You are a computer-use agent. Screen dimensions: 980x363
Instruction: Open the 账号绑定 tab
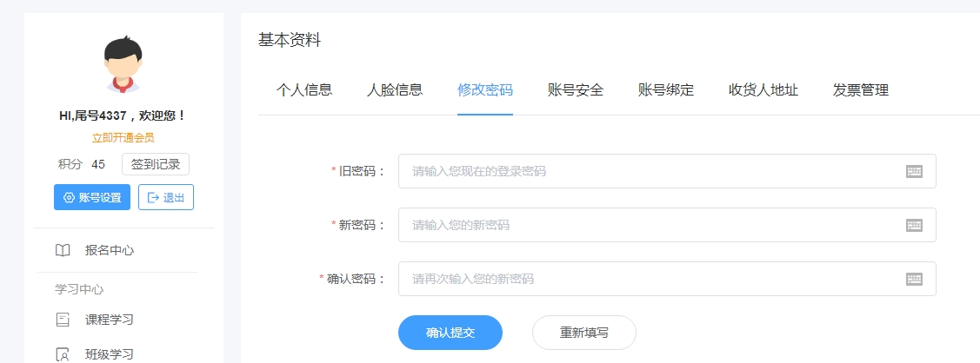tap(666, 89)
